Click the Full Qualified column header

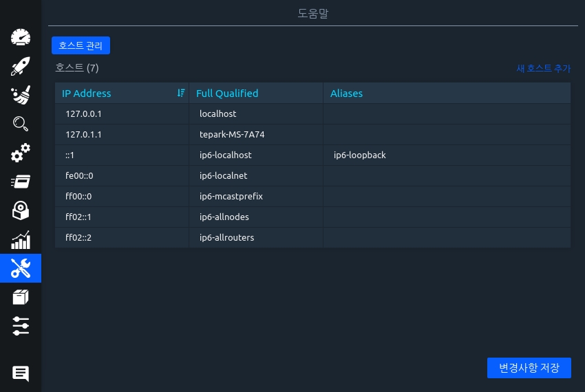(227, 94)
